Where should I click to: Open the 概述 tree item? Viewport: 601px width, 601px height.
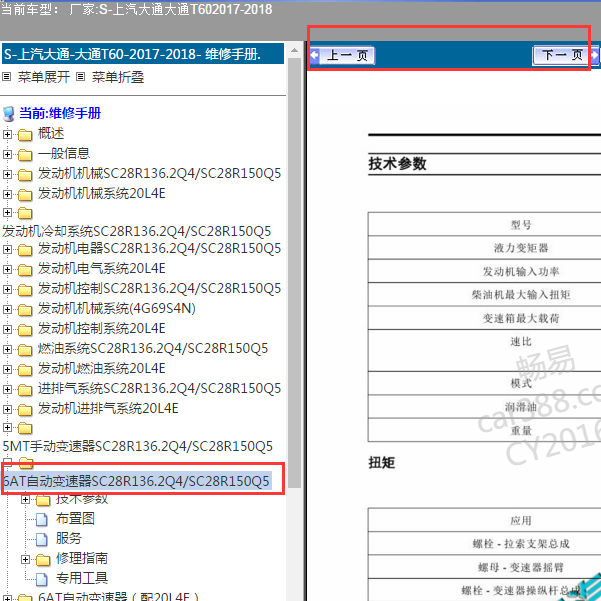tap(51, 134)
